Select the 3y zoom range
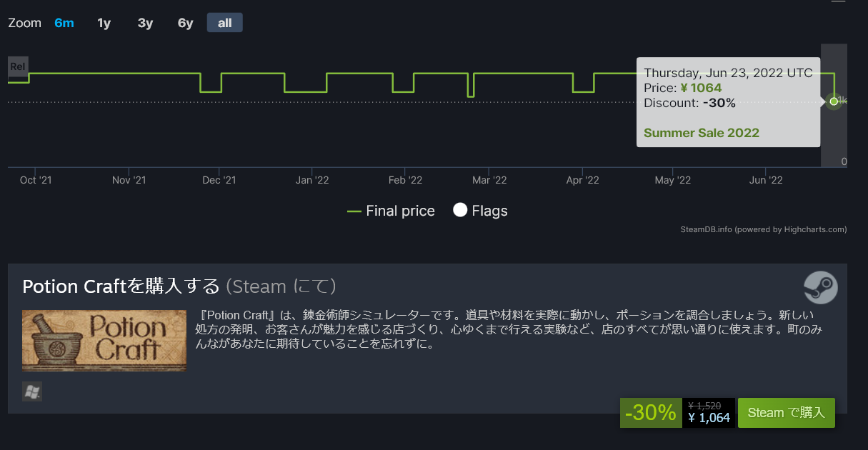868x450 pixels. click(145, 23)
